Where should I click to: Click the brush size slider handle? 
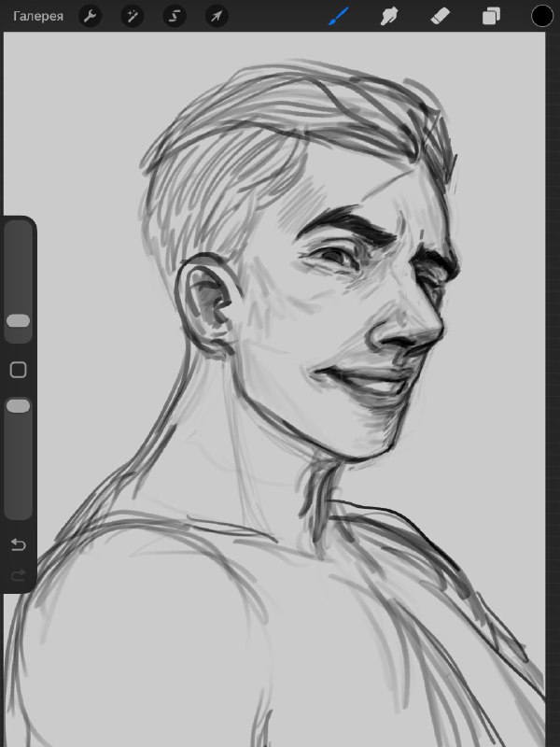(x=18, y=320)
